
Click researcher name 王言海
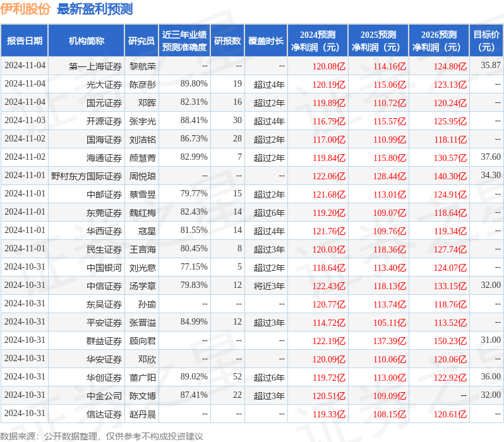coord(143,250)
